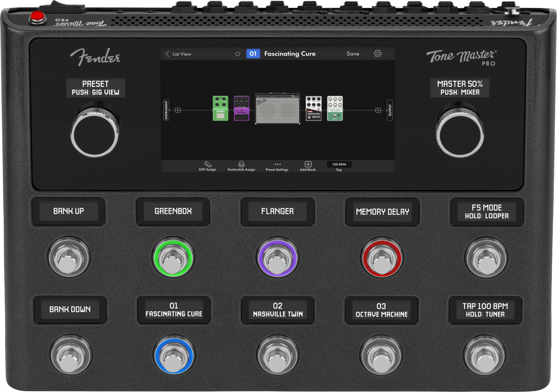Select the Greenbox overdrive pedal block
Image resolution: width=557 pixels, height=392 pixels.
[x=220, y=109]
